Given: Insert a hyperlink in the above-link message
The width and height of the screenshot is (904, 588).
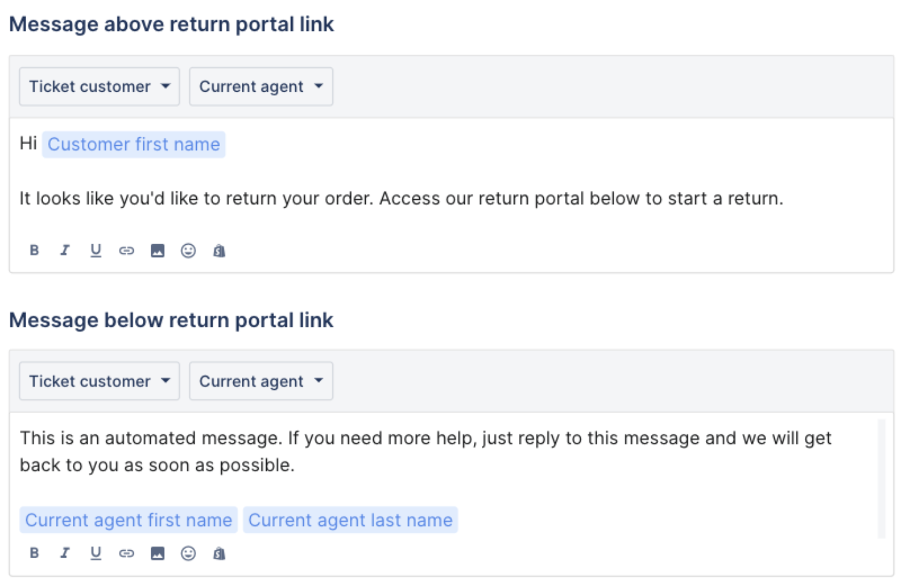Looking at the screenshot, I should 126,250.
